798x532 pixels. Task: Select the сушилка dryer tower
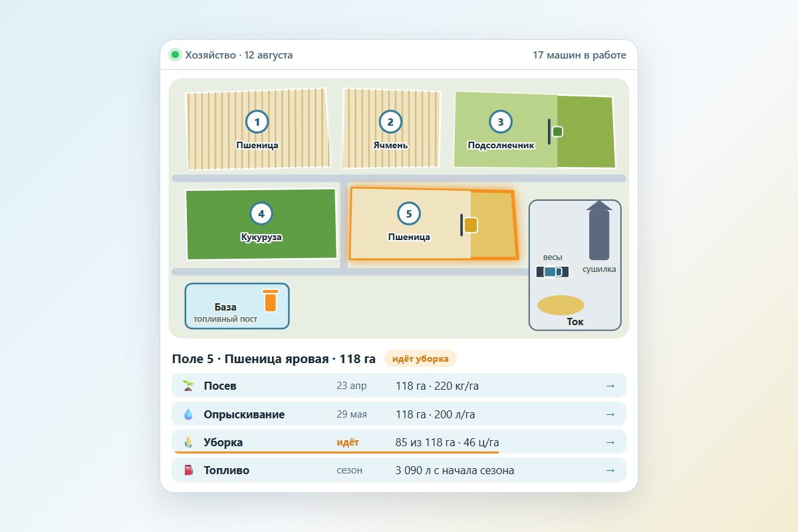click(599, 230)
